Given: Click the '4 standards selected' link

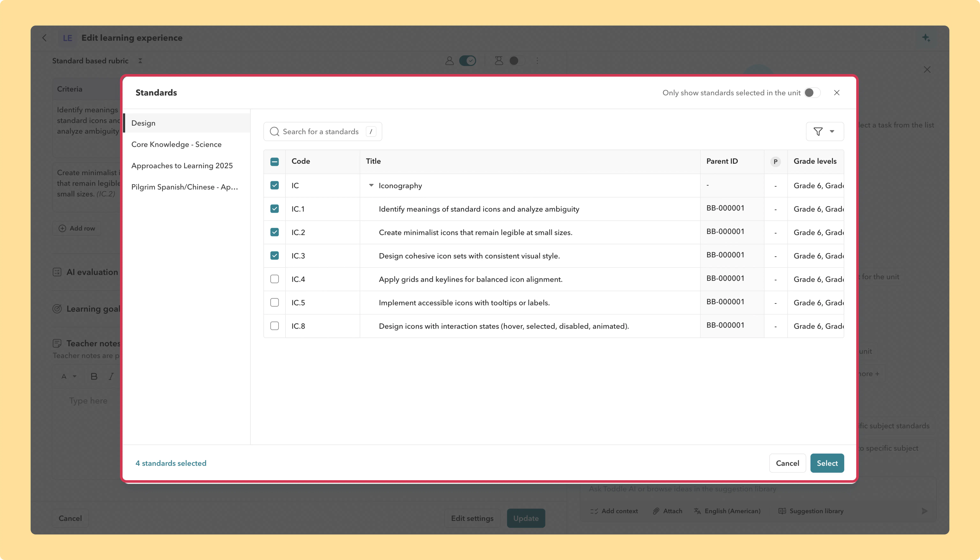Looking at the screenshot, I should (171, 463).
